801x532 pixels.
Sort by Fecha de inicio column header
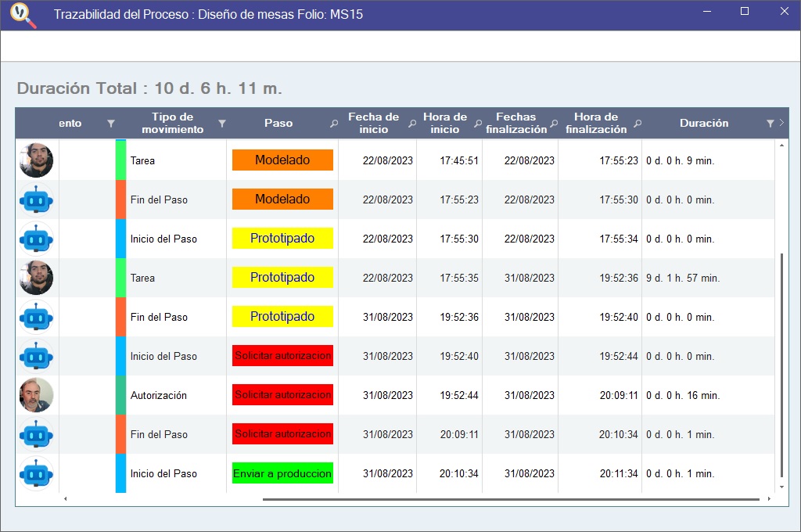click(373, 123)
